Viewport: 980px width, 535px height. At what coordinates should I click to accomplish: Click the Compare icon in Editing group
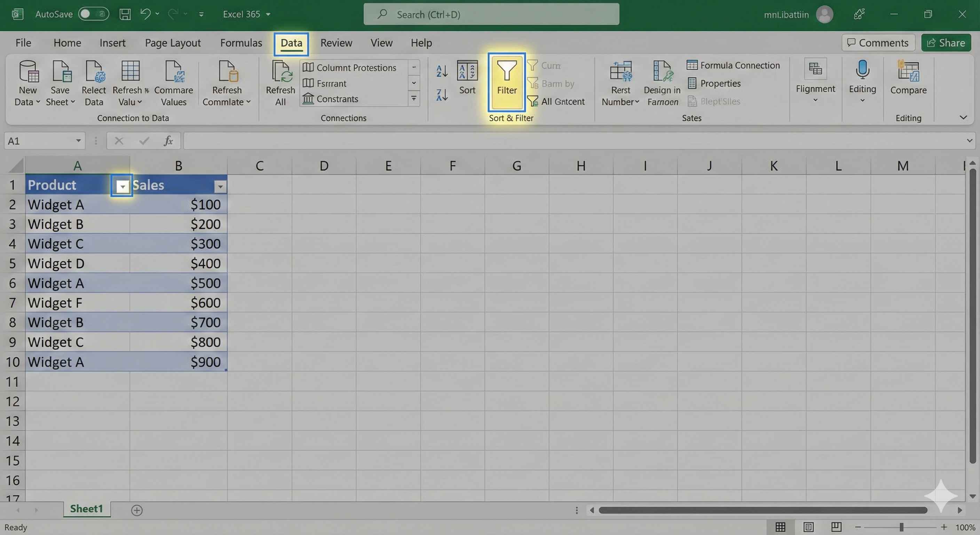click(x=908, y=72)
